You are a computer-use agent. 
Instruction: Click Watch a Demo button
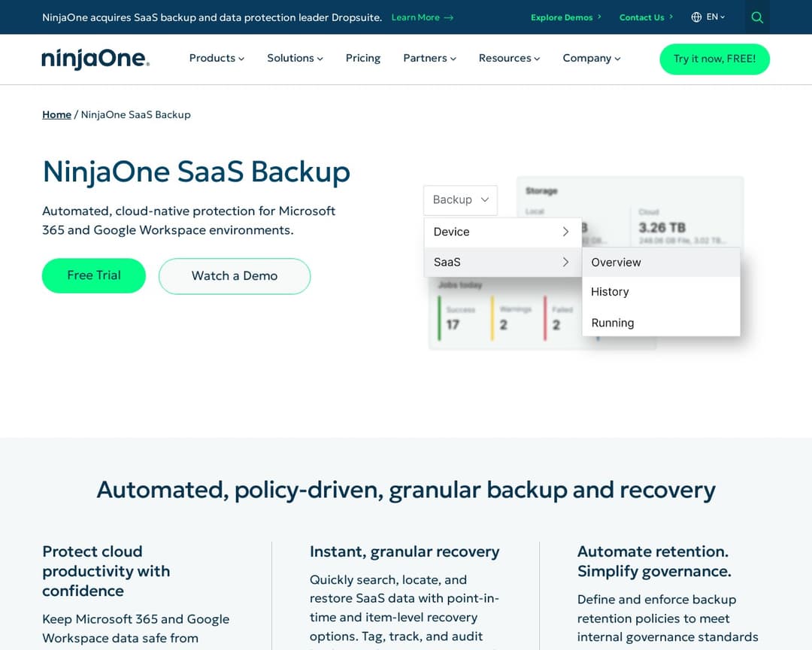[235, 276]
